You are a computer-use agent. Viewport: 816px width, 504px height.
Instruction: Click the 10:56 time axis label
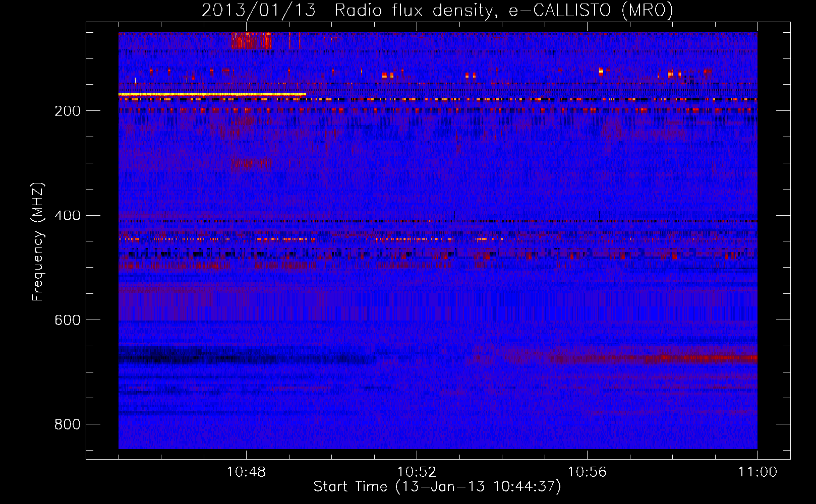(587, 472)
